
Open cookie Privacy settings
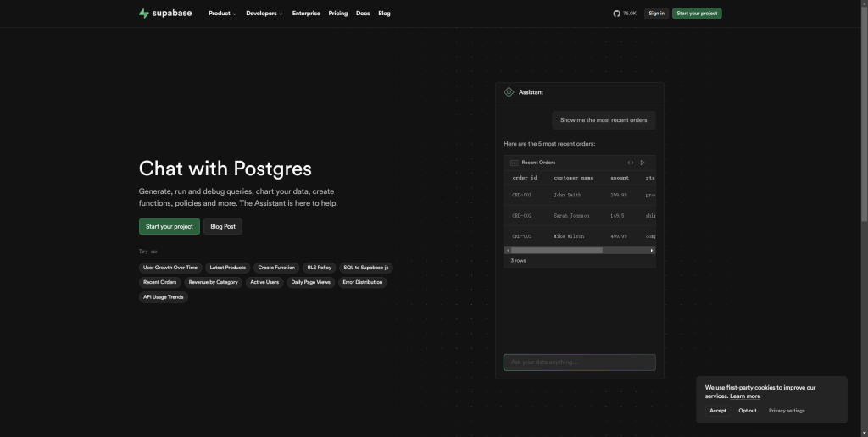787,411
